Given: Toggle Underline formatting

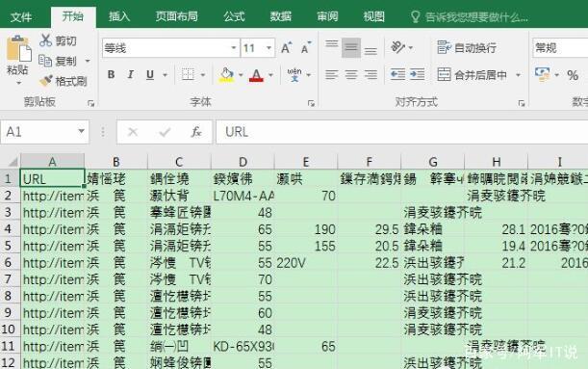Looking at the screenshot, I should [x=150, y=75].
